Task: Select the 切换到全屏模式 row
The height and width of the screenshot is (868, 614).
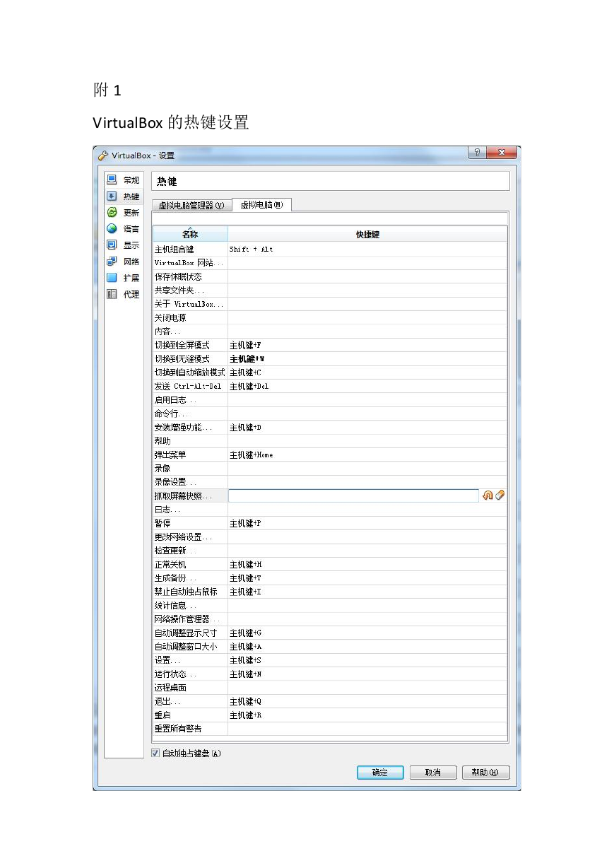Action: (x=330, y=345)
